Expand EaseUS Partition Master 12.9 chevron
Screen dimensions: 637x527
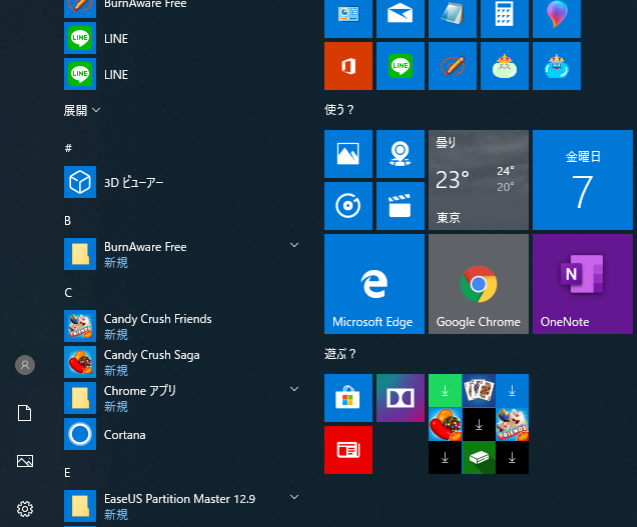tap(294, 497)
